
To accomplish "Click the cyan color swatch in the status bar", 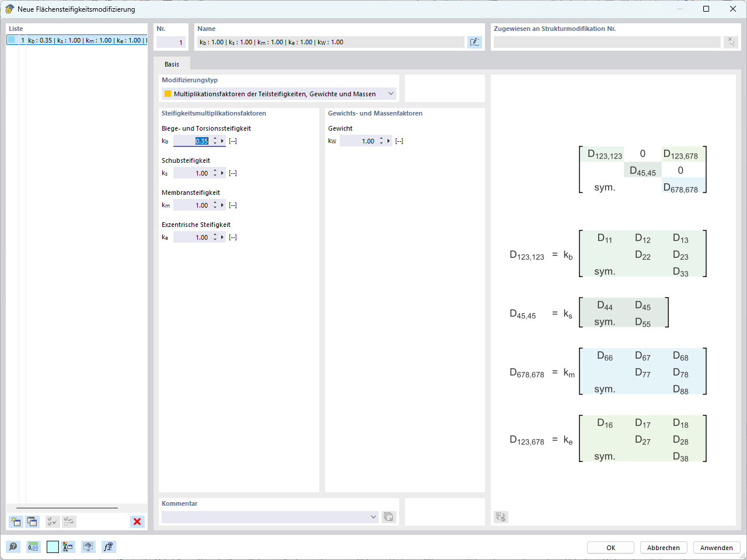I will click(x=51, y=547).
